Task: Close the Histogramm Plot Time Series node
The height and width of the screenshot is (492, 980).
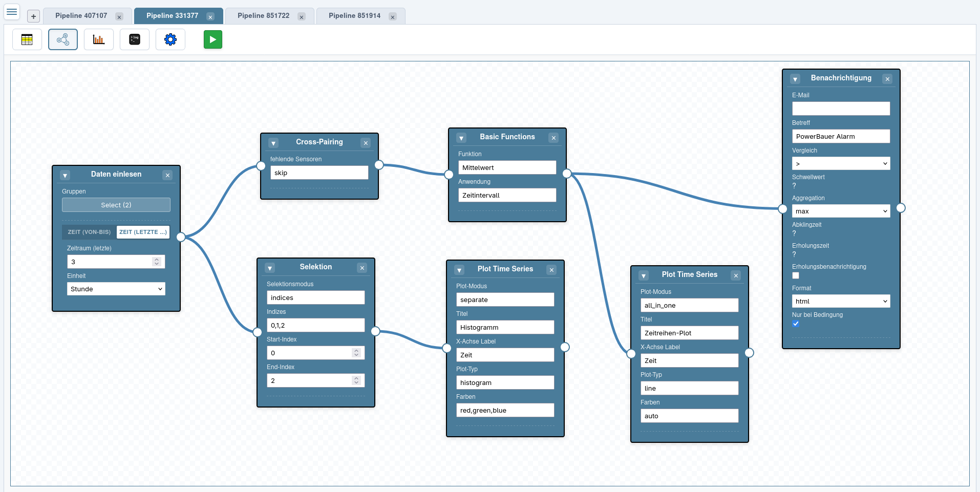Action: coord(551,270)
